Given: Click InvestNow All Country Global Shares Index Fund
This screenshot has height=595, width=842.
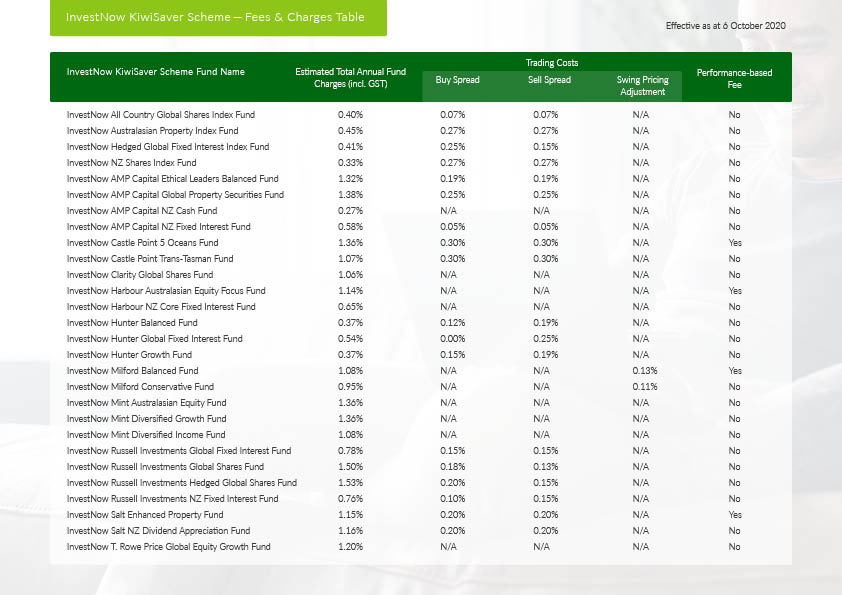Looking at the screenshot, I should coord(160,115).
